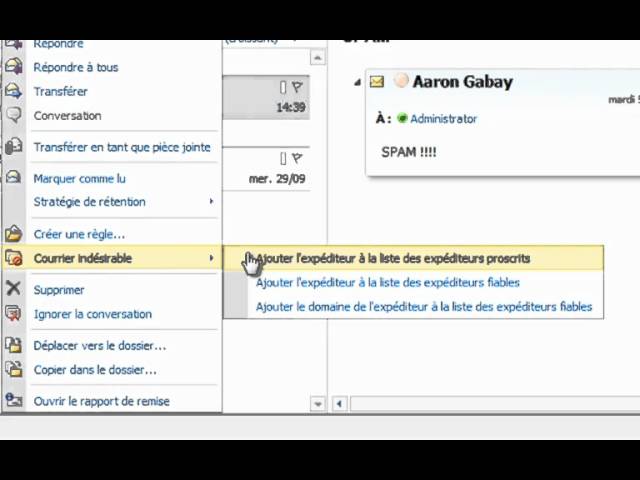Click the SPAM !!!! message body text
Viewport: 640px width, 480px height.
[x=409, y=152]
